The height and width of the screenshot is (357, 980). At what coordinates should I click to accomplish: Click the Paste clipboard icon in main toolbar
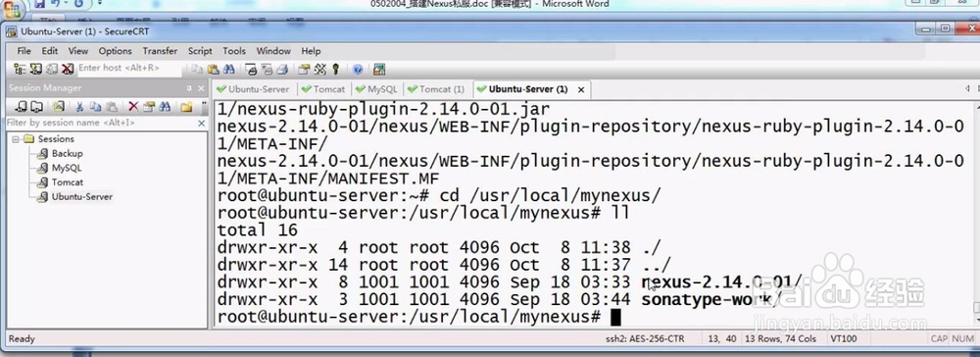click(213, 69)
